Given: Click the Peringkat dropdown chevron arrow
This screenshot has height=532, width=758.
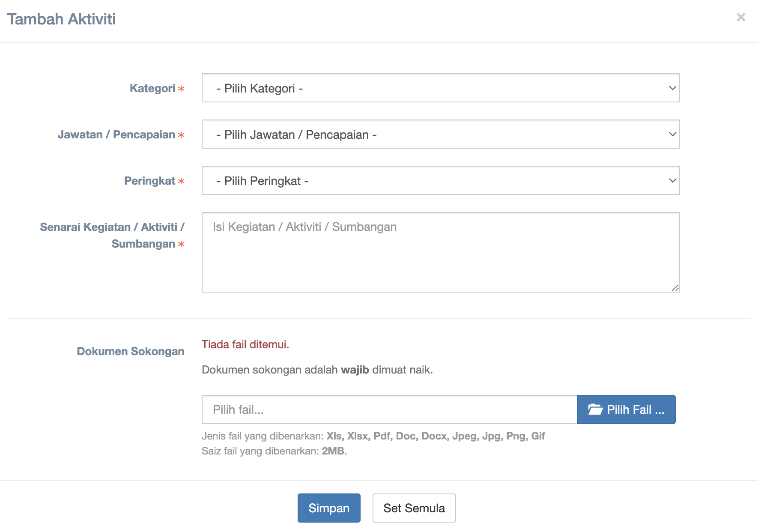Looking at the screenshot, I should 672,181.
